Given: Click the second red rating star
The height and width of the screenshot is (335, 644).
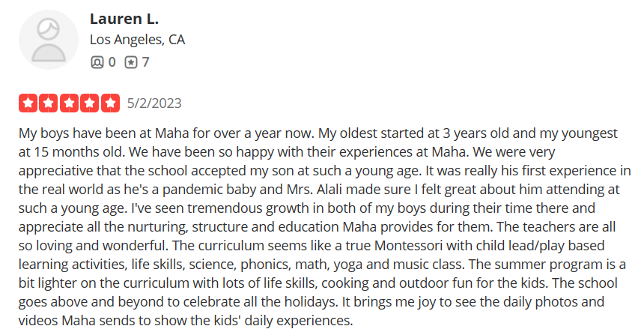Looking at the screenshot, I should pos(49,103).
